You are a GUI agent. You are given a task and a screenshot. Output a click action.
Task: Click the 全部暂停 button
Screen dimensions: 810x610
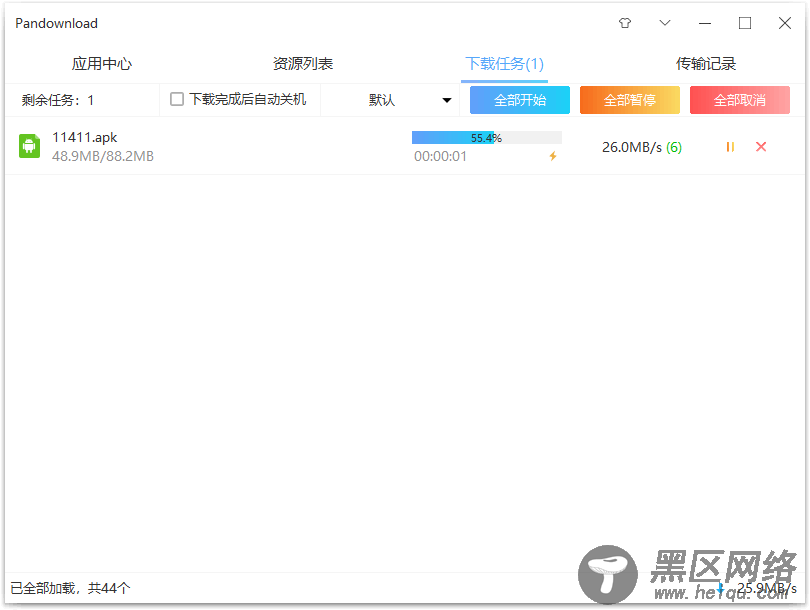point(630,100)
